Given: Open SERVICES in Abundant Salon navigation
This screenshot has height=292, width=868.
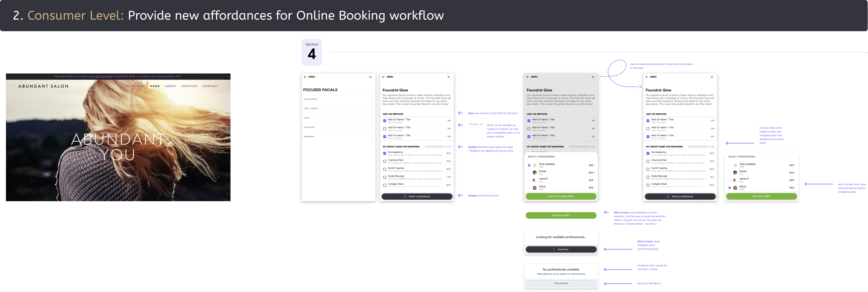Looking at the screenshot, I should point(189,86).
